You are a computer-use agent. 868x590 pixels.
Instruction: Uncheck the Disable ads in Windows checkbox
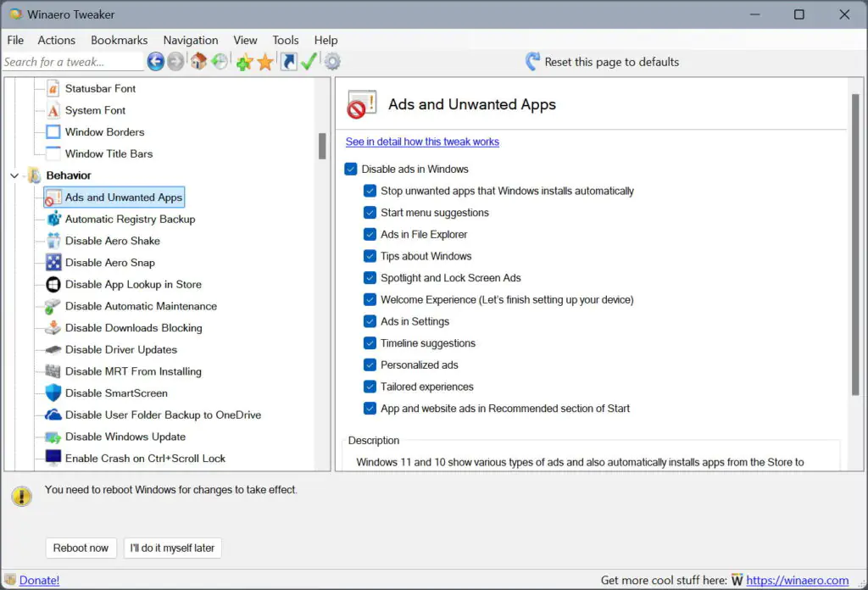(351, 170)
